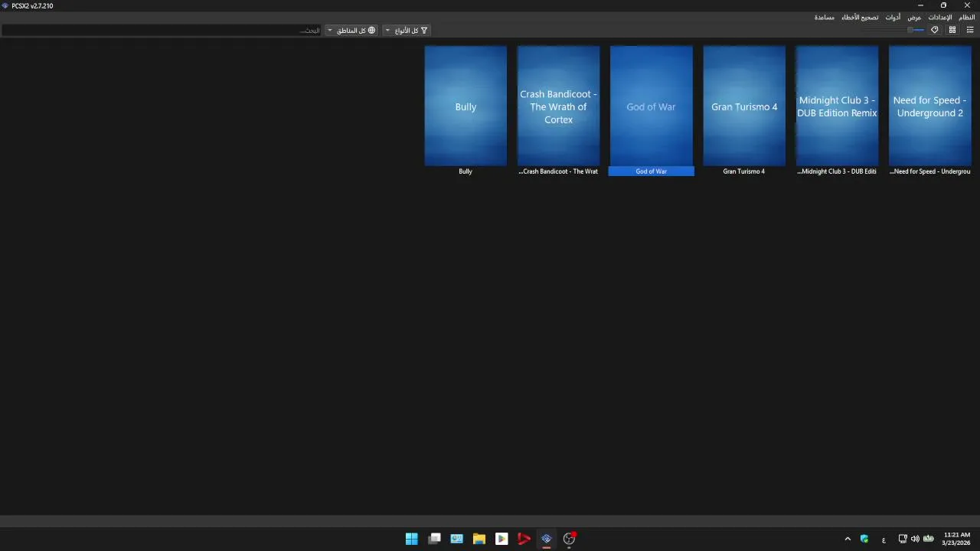
Task: Select Midnight Club 3 DUB Edition cover
Action: coord(837,106)
